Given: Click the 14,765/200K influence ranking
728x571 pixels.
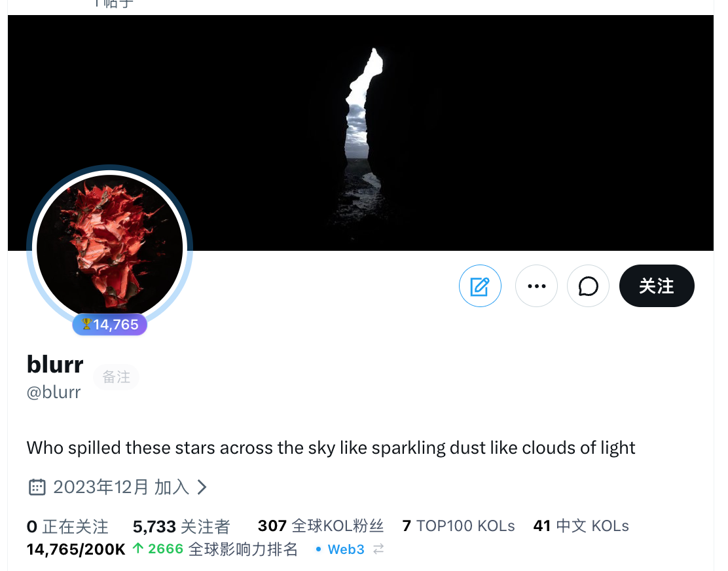Looking at the screenshot, I should click(76, 549).
